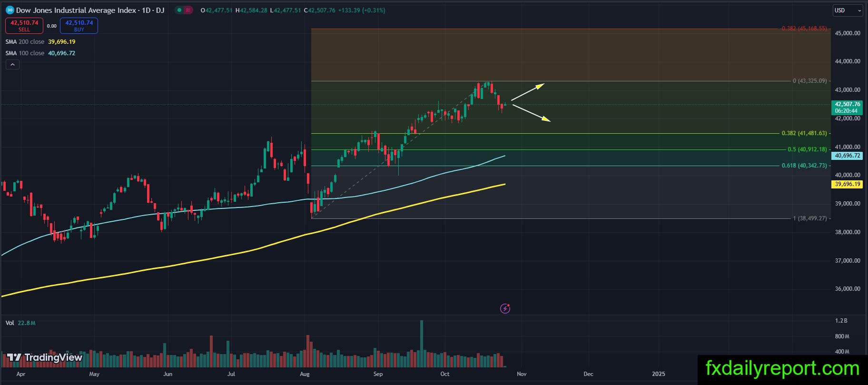This screenshot has width=868, height=385.
Task: Click the open price O42,477.51
Action: pos(217,10)
